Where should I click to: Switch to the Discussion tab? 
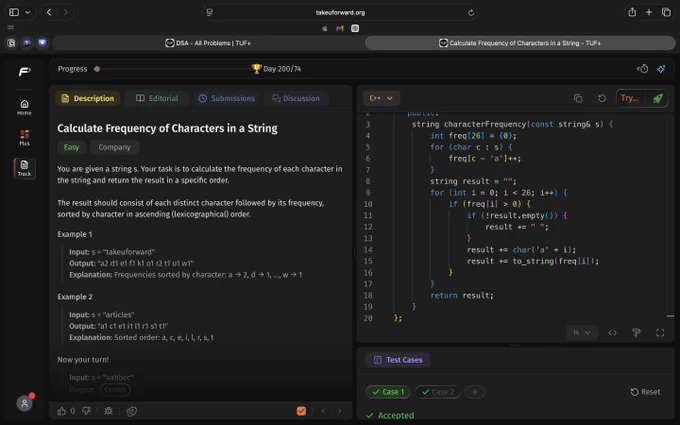click(296, 98)
